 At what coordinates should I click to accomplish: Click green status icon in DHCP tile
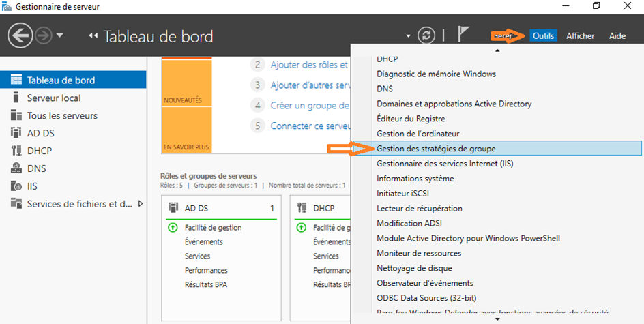click(x=302, y=227)
